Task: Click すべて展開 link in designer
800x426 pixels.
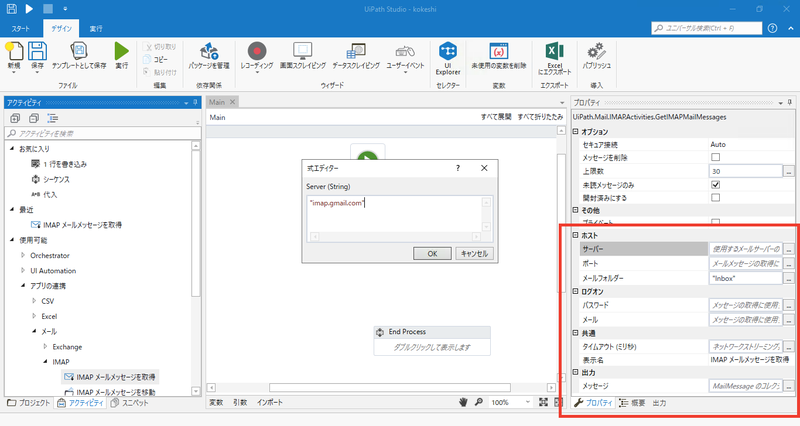Action: (x=496, y=117)
